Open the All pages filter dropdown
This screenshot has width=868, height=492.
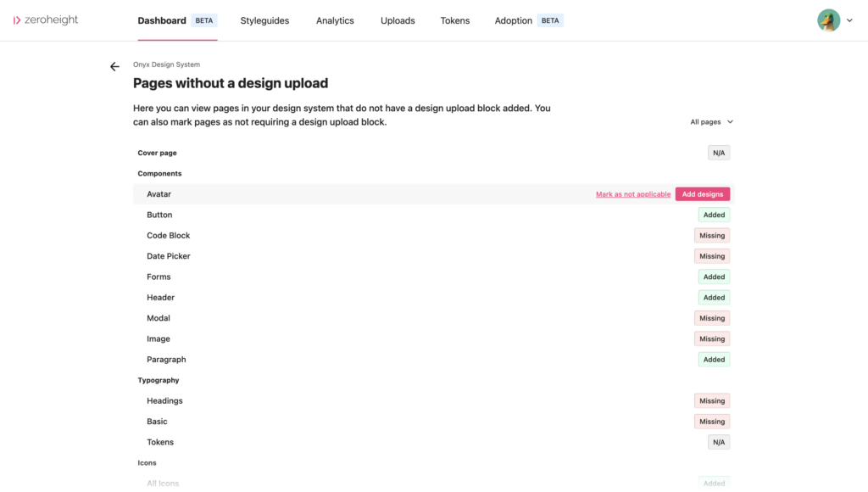pos(711,122)
